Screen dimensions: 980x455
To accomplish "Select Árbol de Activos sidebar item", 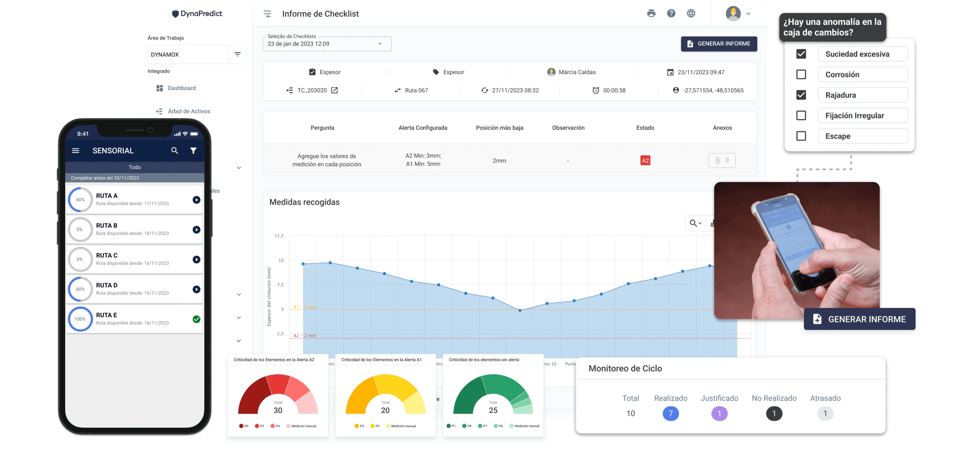I will tap(189, 111).
